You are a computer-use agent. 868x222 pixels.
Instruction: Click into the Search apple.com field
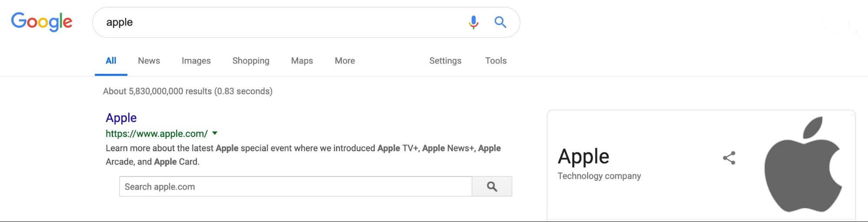coord(296,186)
